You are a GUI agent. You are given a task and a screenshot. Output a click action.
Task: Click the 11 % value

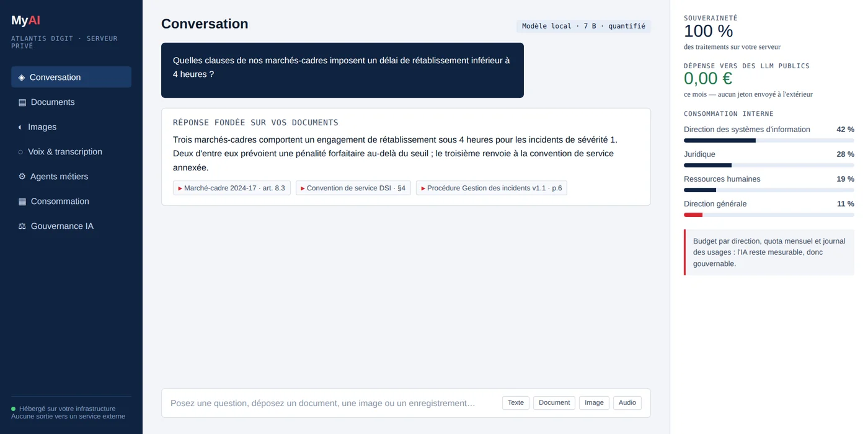845,204
